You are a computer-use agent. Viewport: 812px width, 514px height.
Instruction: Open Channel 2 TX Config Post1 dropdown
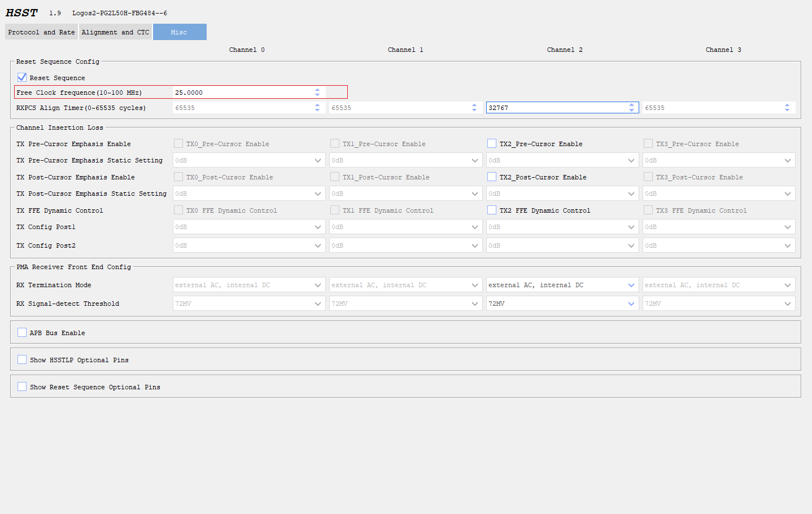coord(631,226)
